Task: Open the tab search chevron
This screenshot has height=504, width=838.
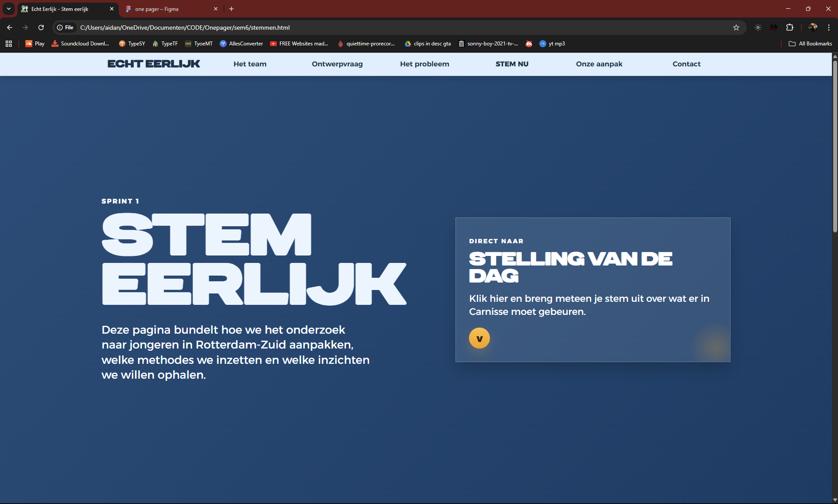Action: tap(9, 9)
